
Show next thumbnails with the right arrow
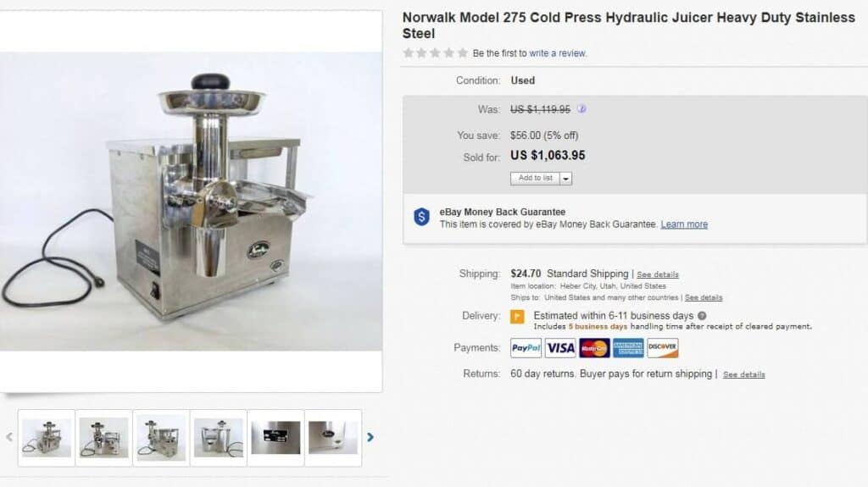370,437
